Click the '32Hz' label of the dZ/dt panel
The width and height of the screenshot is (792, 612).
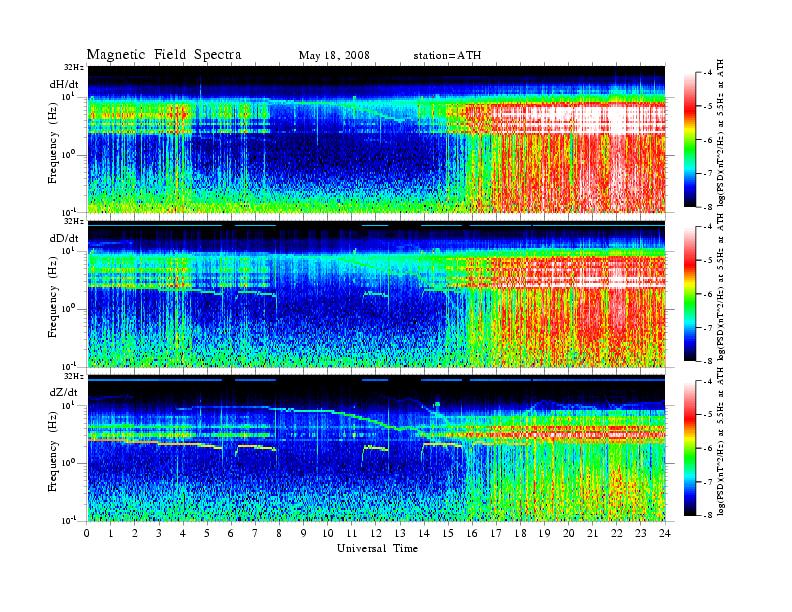[x=74, y=376]
